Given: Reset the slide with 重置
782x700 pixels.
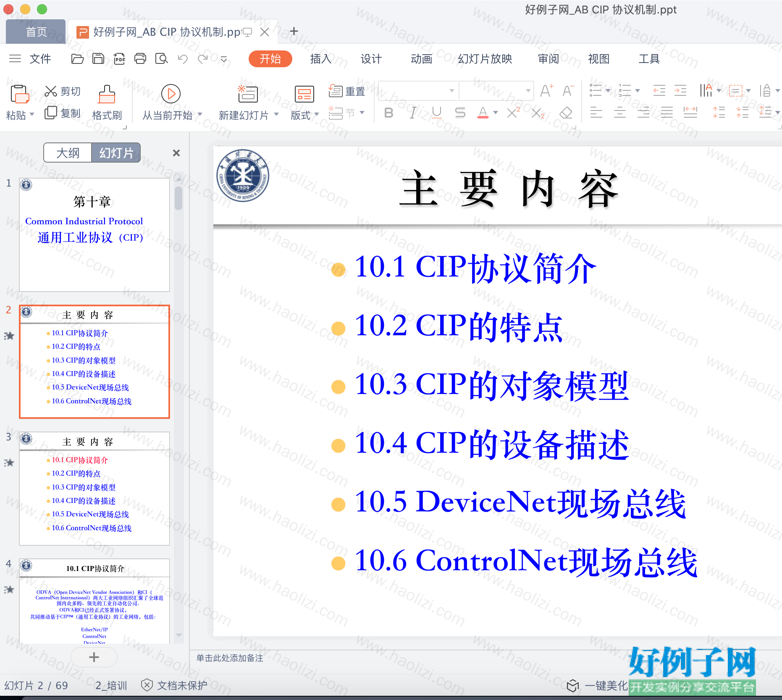Looking at the screenshot, I should point(347,91).
